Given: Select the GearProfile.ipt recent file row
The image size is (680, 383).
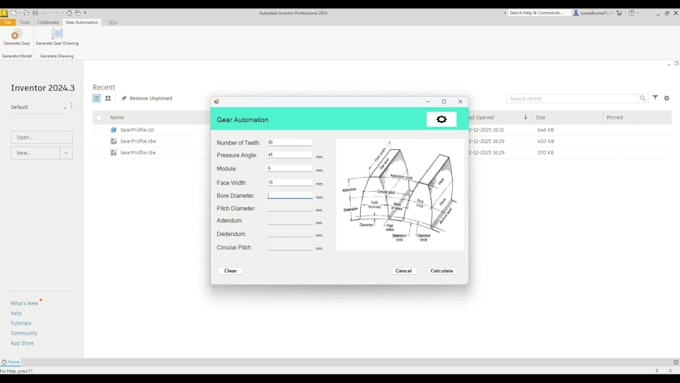Looking at the screenshot, I should (382, 130).
